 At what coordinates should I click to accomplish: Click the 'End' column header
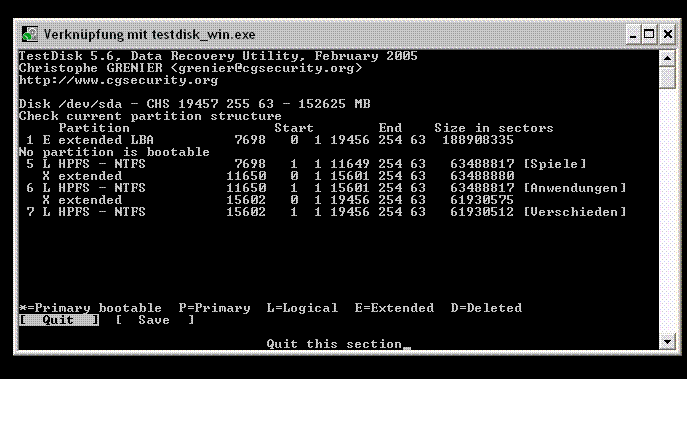click(390, 128)
